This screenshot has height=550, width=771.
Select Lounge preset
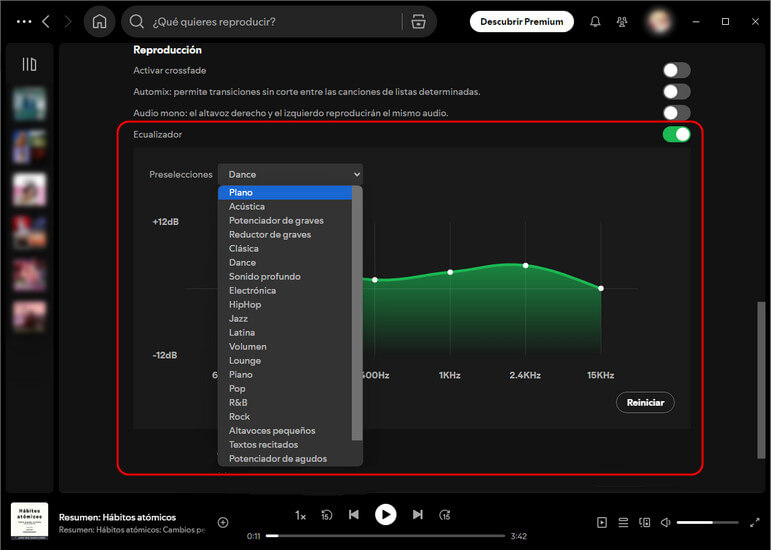285,361
